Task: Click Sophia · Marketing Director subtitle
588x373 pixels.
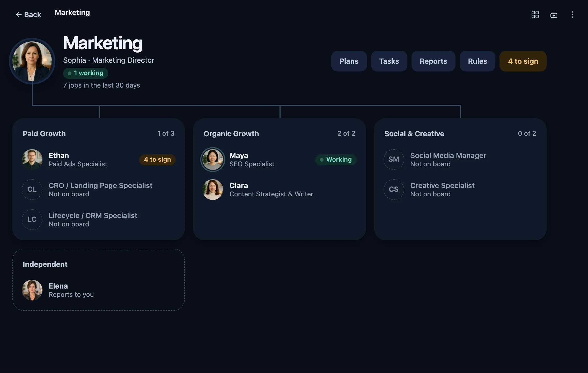Action: pyautogui.click(x=109, y=60)
